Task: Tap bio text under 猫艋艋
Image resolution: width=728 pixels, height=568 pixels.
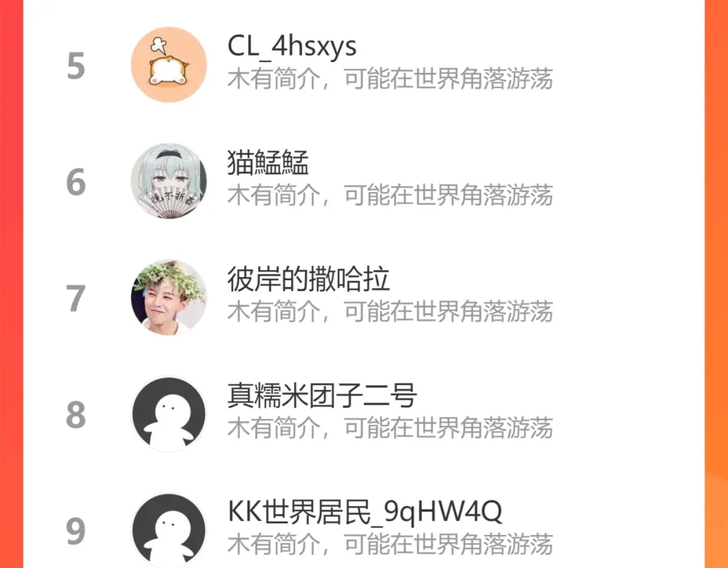Action: tap(390, 195)
